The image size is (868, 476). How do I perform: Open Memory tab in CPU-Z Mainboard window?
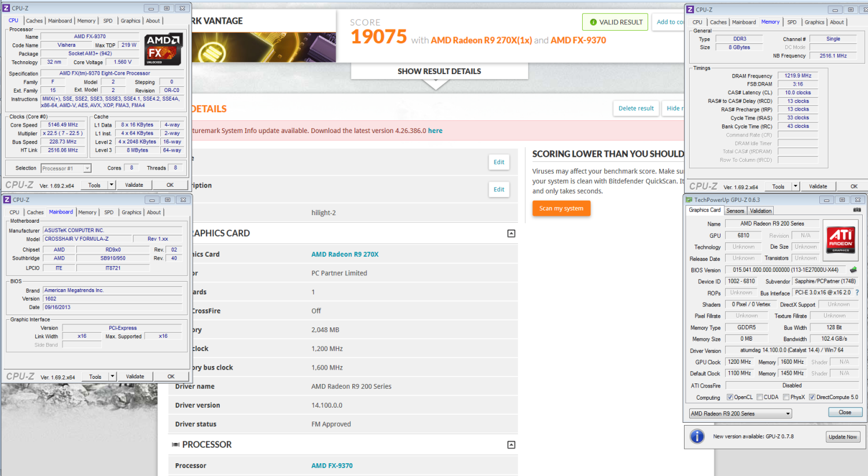tap(87, 212)
